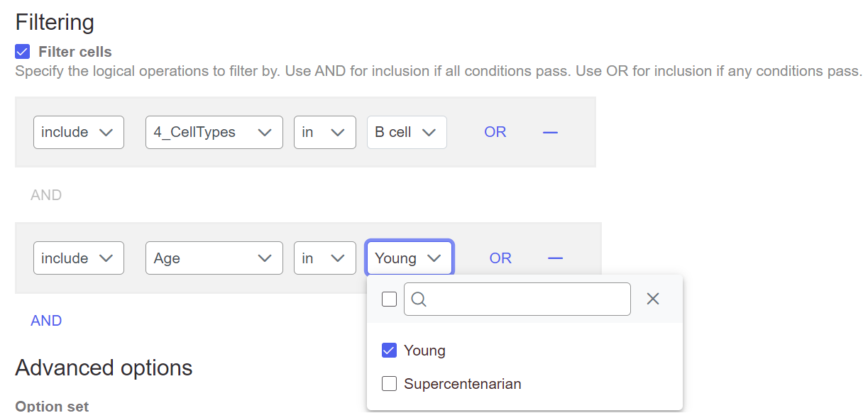Open the Age attribute dropdown
Viewport: 868px width, 413px height.
coord(214,258)
